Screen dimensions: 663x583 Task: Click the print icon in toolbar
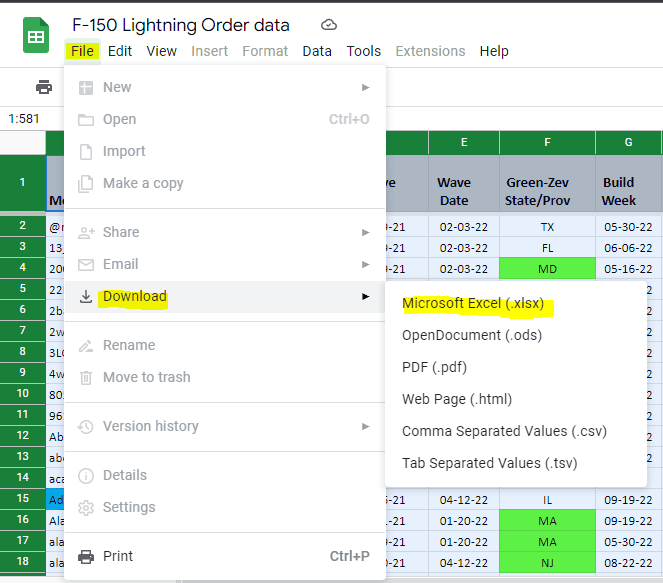[44, 87]
